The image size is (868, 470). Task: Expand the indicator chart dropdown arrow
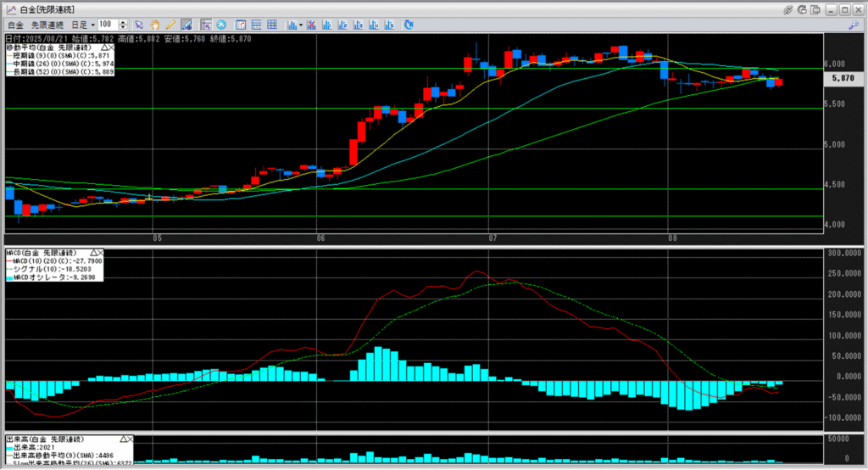point(299,25)
